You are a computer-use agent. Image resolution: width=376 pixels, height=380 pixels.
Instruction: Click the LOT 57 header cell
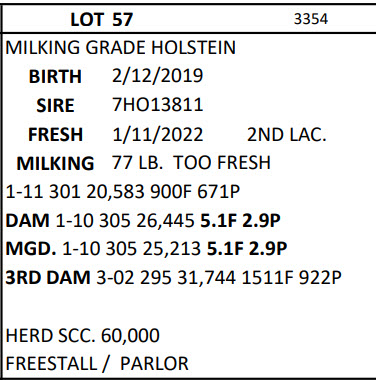coord(102,20)
